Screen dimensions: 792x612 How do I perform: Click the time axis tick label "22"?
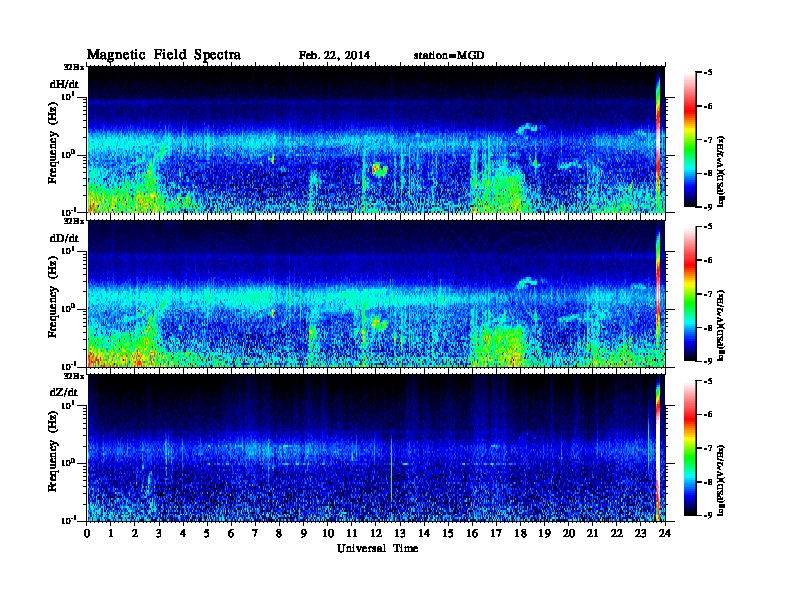617,533
